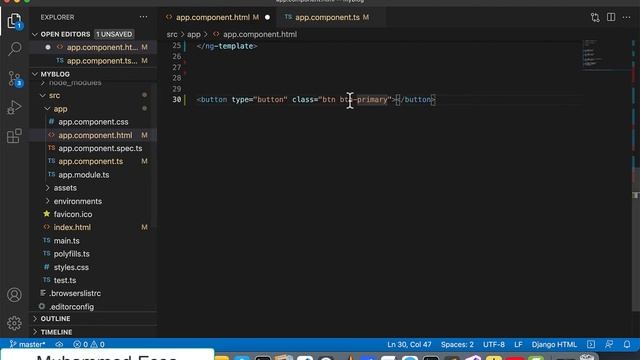Click app in the breadcrumb

tap(193, 34)
